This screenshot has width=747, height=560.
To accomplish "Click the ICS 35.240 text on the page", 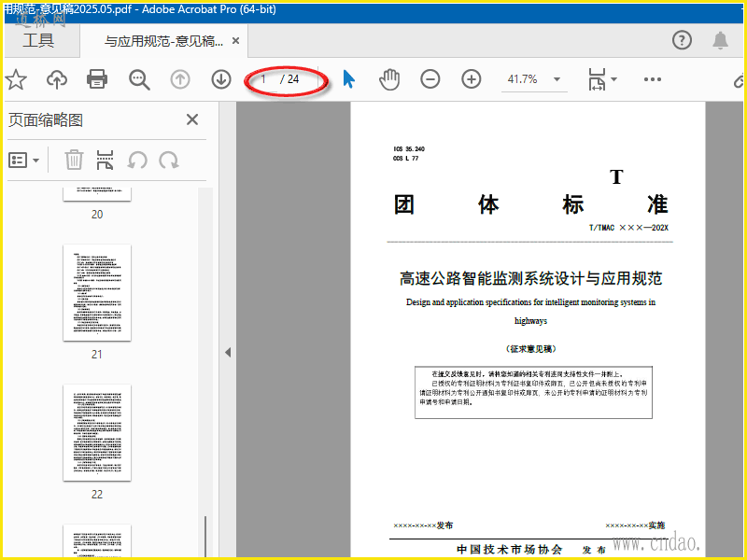I will coord(409,149).
